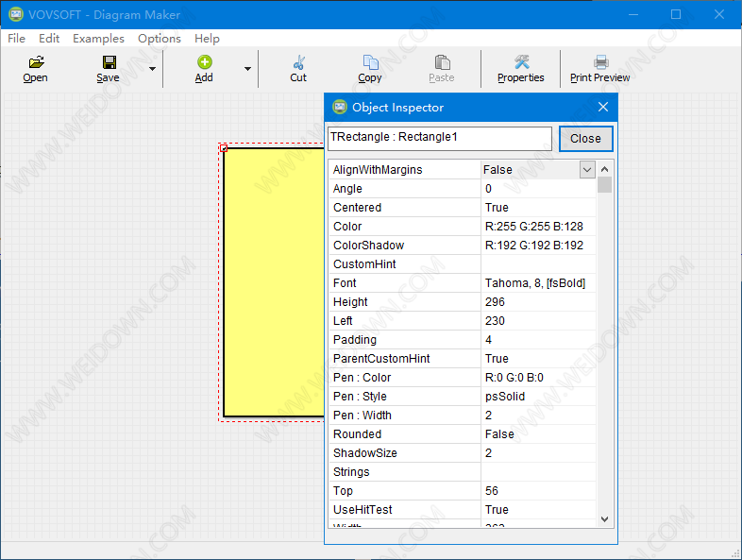Select the Cut scissors icon
Image resolution: width=742 pixels, height=560 pixels.
click(x=298, y=62)
